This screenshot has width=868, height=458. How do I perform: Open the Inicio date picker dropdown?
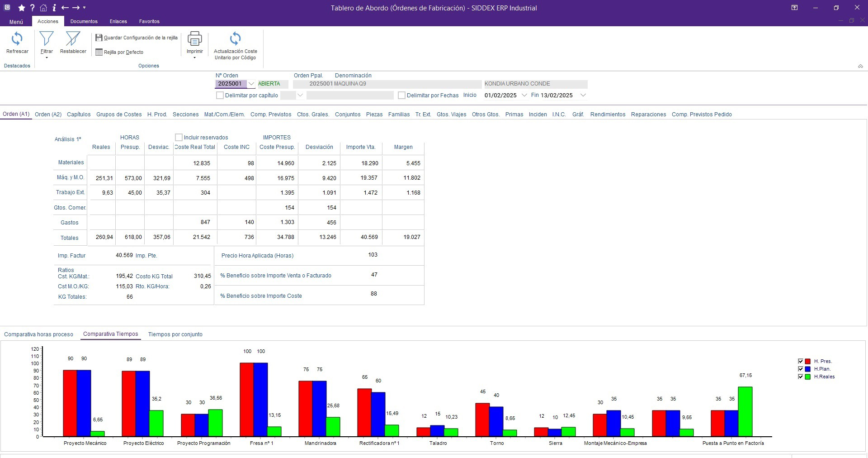click(524, 95)
